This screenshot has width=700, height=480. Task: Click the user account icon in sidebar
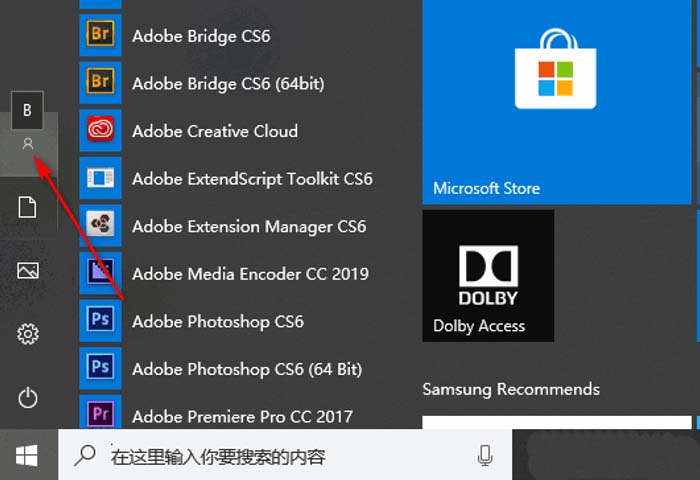[28, 145]
